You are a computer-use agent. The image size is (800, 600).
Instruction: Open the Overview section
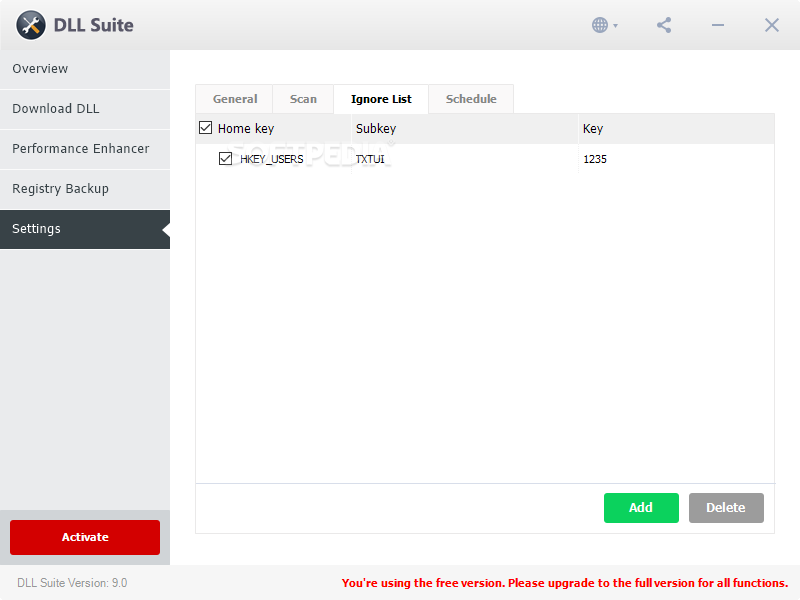tap(85, 69)
